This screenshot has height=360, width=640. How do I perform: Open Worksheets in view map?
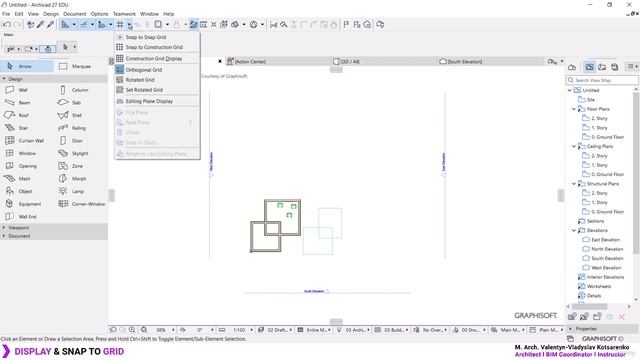tap(599, 286)
